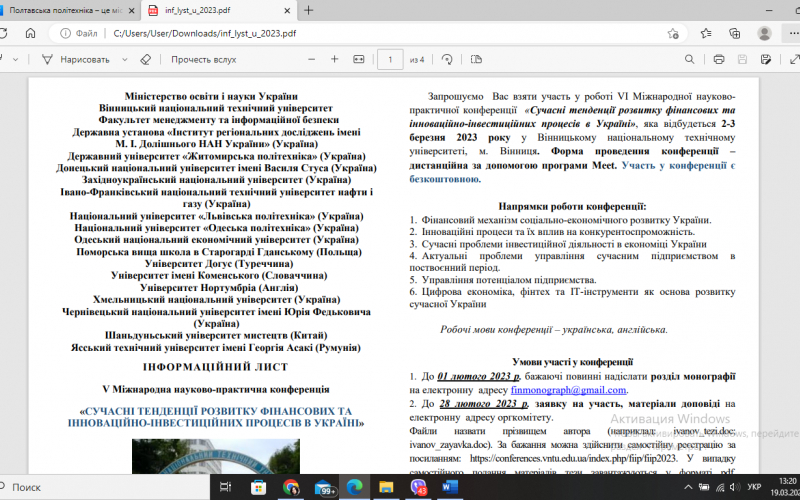Expand the hidden system tray icons chevron
Screen dimensions: 800x500
point(688,487)
